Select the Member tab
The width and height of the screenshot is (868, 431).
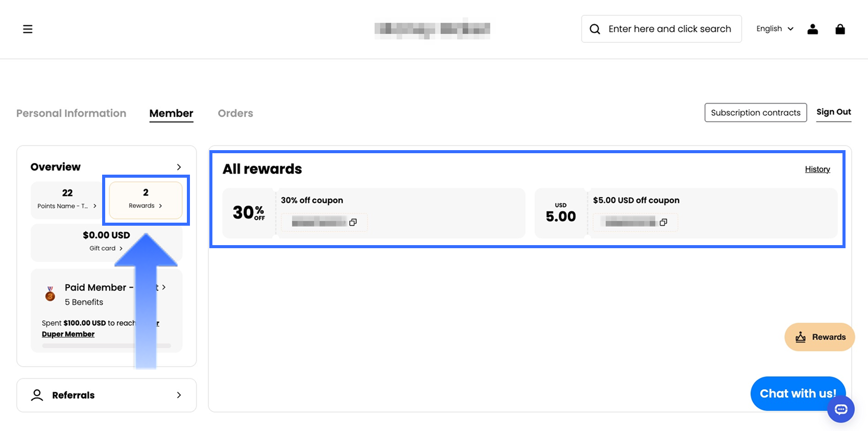171,113
